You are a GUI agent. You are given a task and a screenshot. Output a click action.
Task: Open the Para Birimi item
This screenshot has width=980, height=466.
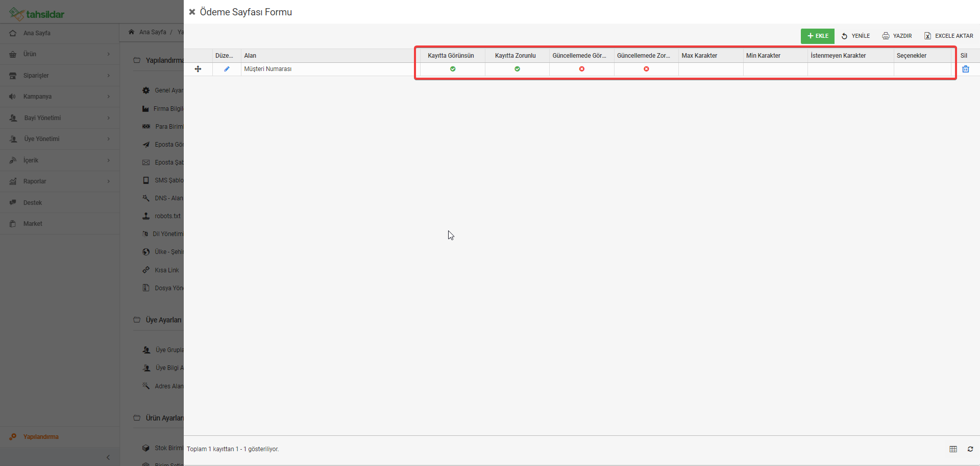pos(163,127)
